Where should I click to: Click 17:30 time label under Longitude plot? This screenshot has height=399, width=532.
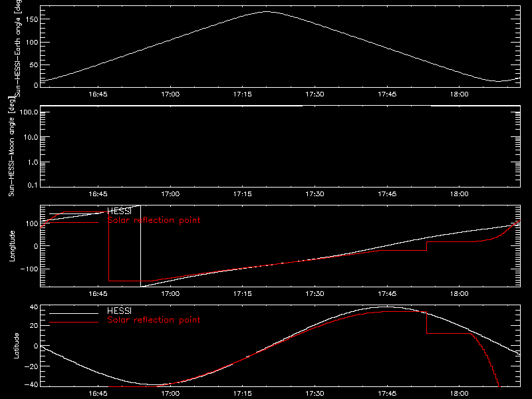[x=315, y=294]
